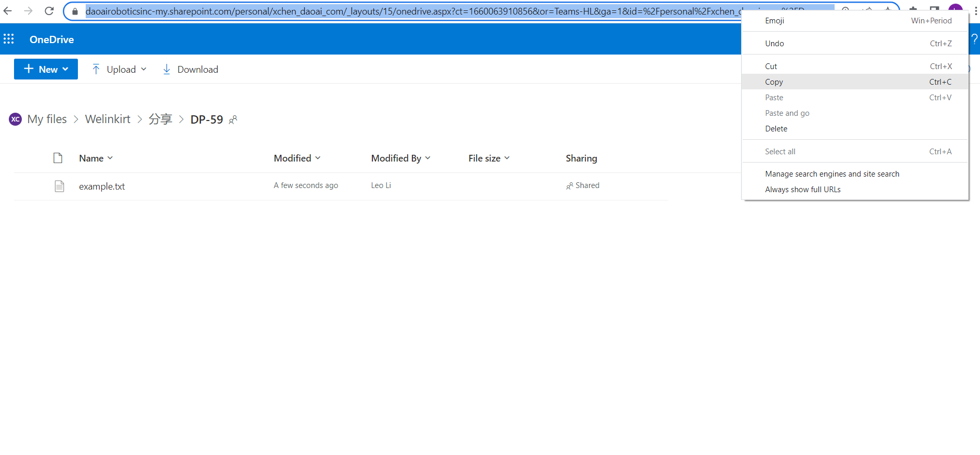
Task: Click the XC user avatar in breadcrumb
Action: pyautogui.click(x=16, y=119)
